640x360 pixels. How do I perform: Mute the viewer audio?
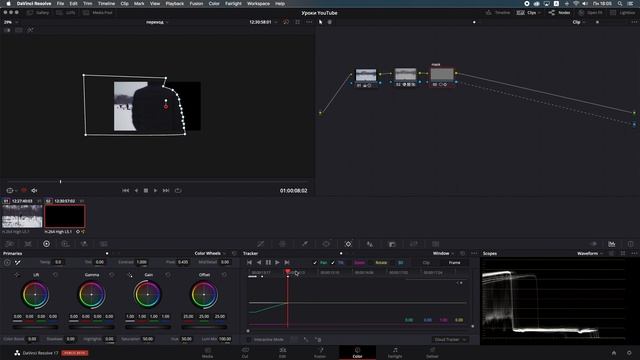point(34,191)
